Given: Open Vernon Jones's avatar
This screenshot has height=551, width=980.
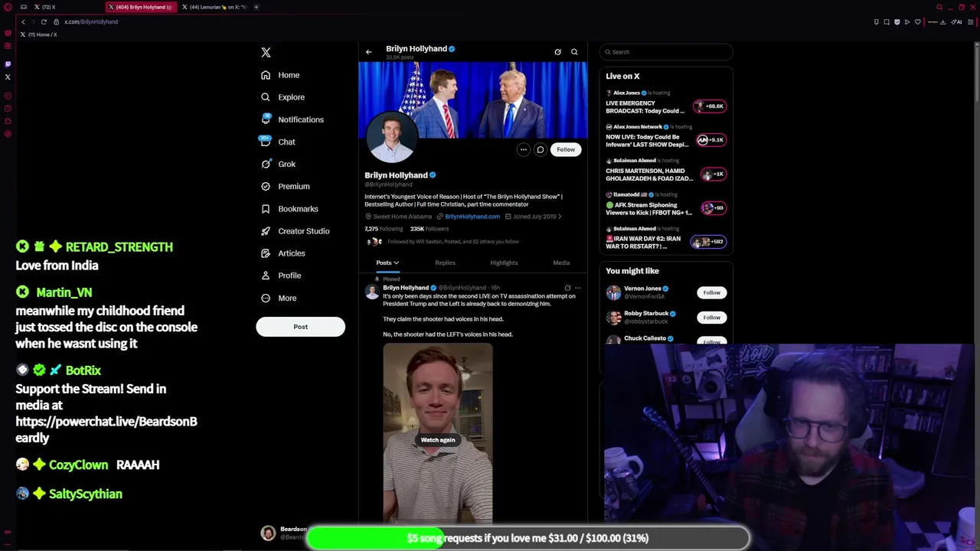Looking at the screenshot, I should pyautogui.click(x=613, y=292).
